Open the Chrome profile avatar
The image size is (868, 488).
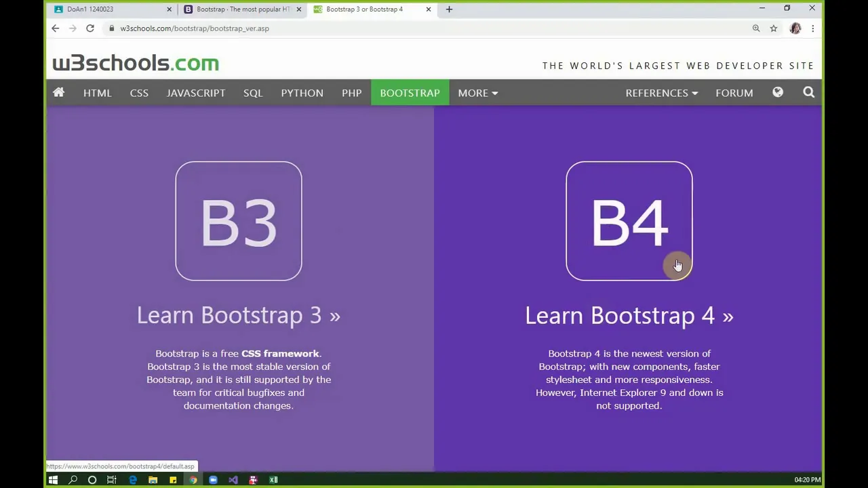(x=795, y=28)
